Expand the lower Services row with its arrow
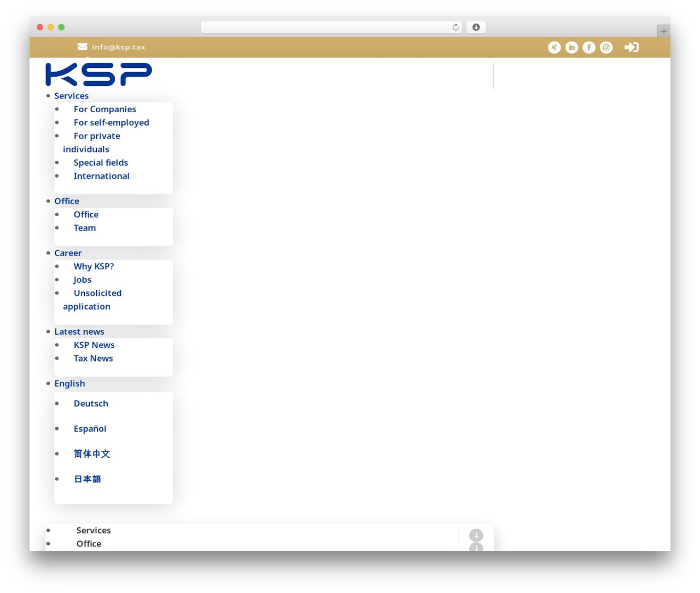This screenshot has width=700, height=593. 476,536
